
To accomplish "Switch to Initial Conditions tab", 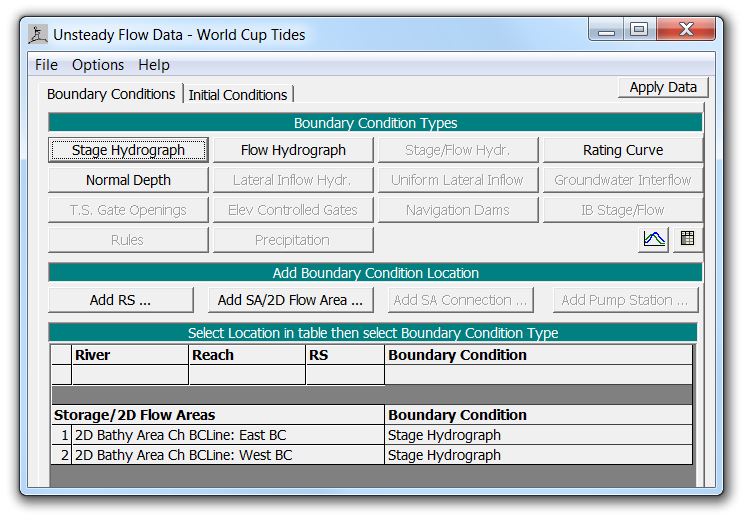I will [238, 95].
